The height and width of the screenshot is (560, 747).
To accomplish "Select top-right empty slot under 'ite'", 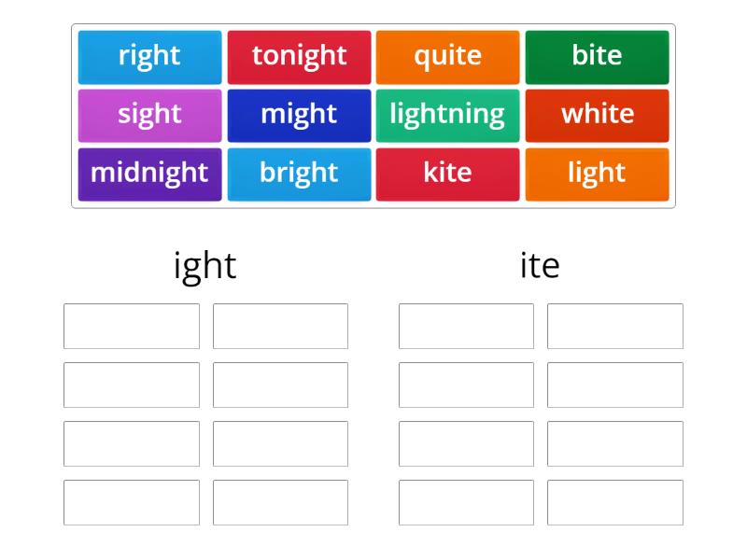I will click(614, 326).
